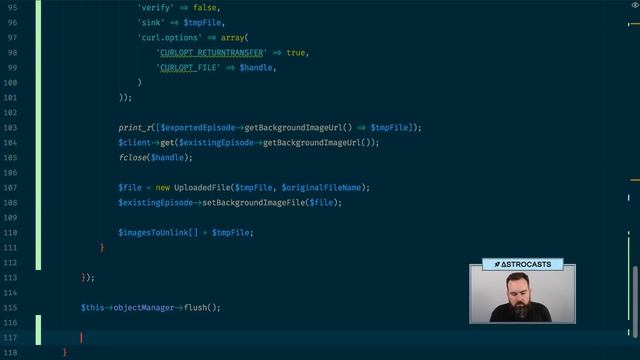Click the CURLOPT_FILE constant

point(188,67)
